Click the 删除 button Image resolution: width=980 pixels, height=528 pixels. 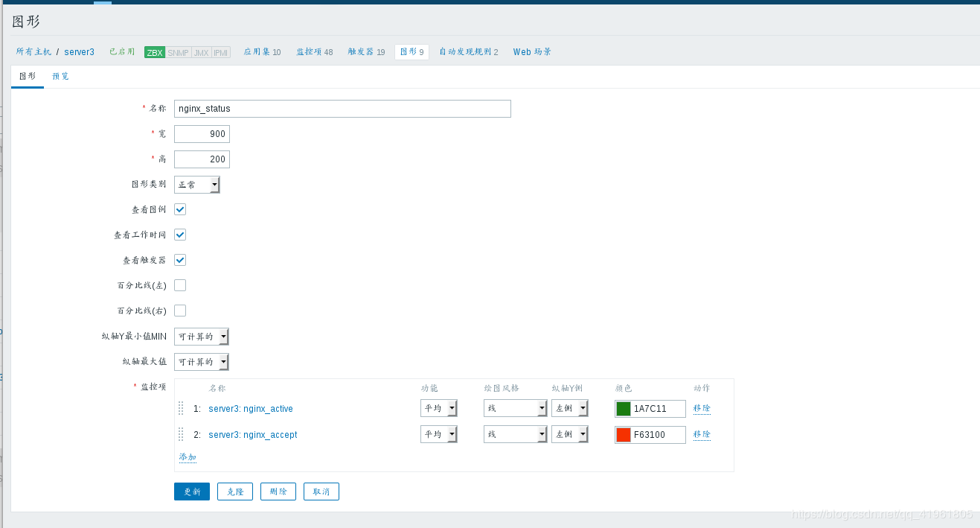[x=278, y=492]
